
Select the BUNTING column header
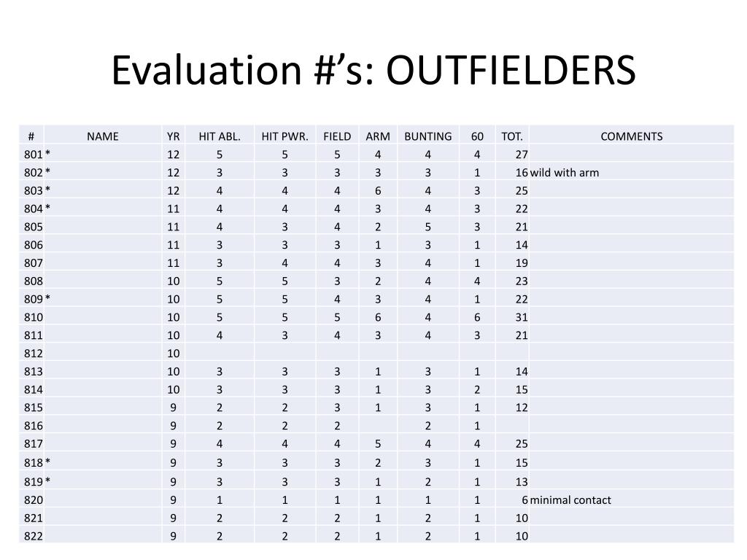click(x=427, y=136)
